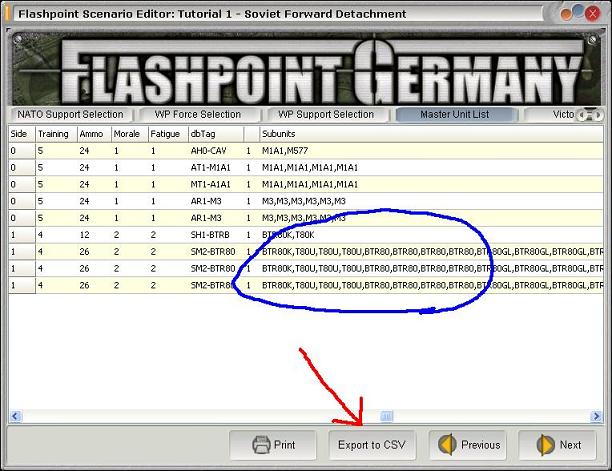Export the unit list to CSV
Viewport: 612px width, 471px height.
[x=372, y=445]
